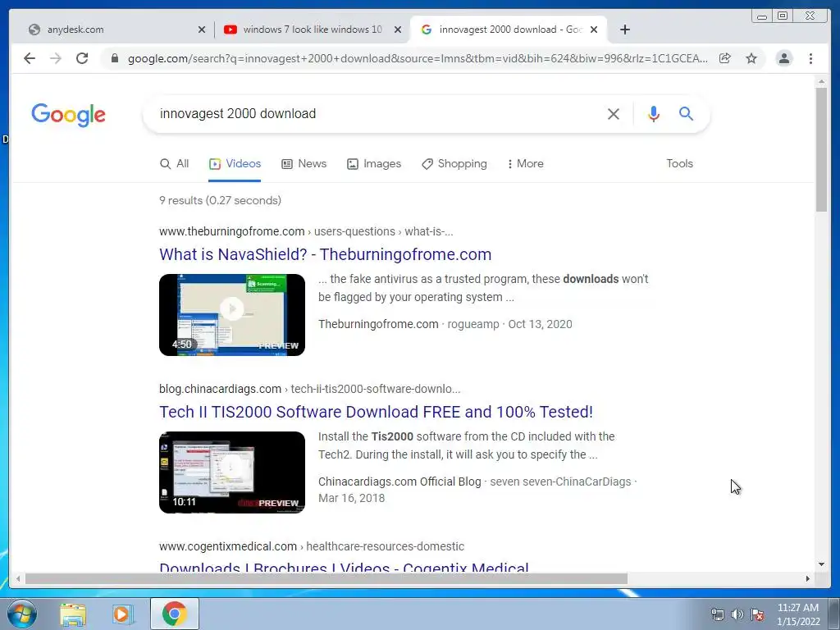Submit search with the magnifier icon
Image resolution: width=840 pixels, height=630 pixels.
pyautogui.click(x=687, y=113)
